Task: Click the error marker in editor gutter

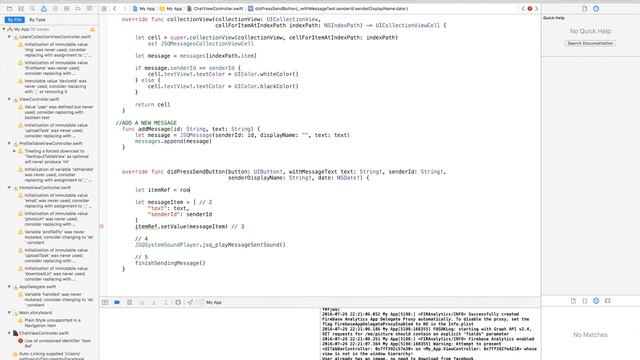Action: click(102, 226)
